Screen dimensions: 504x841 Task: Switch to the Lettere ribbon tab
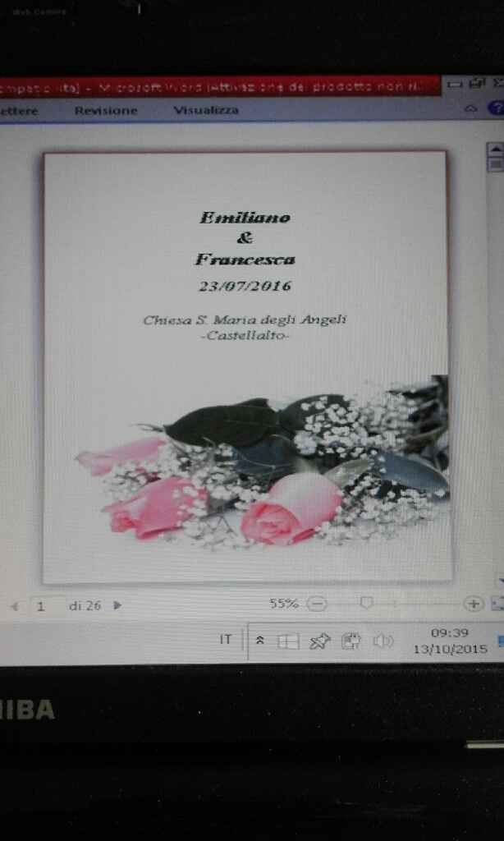pyautogui.click(x=20, y=112)
